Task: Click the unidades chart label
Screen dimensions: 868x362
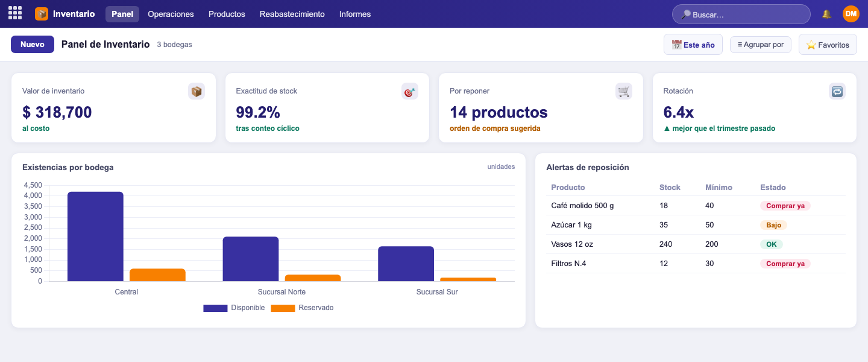Action: [x=501, y=167]
